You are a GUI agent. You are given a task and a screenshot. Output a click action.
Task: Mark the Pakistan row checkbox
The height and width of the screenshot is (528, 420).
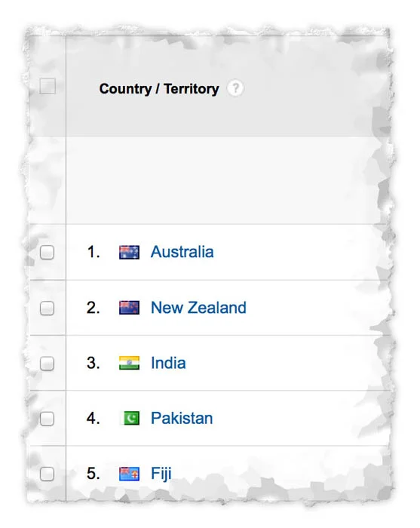click(x=47, y=419)
